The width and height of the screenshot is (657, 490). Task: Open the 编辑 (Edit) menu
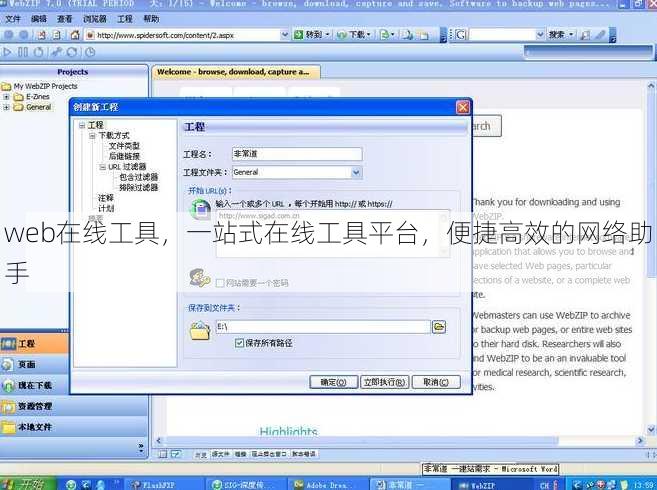pyautogui.click(x=39, y=19)
